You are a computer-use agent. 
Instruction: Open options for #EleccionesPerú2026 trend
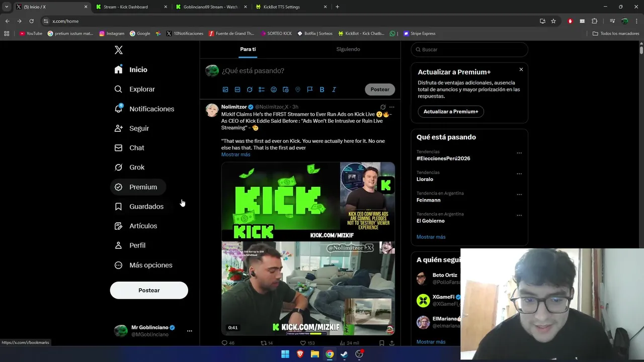[x=519, y=153]
